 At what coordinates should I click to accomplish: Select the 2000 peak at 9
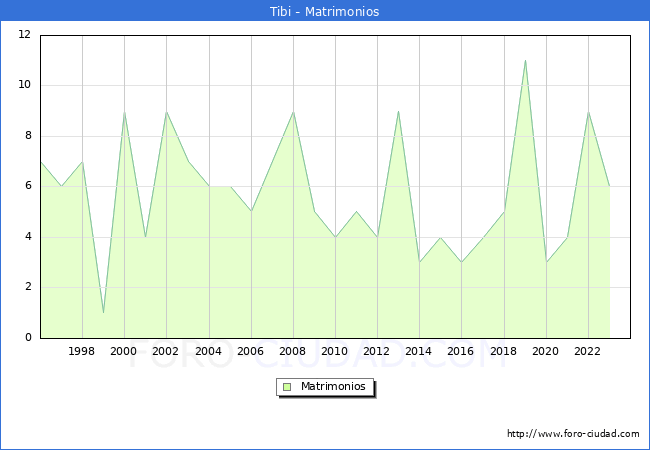coord(124,111)
